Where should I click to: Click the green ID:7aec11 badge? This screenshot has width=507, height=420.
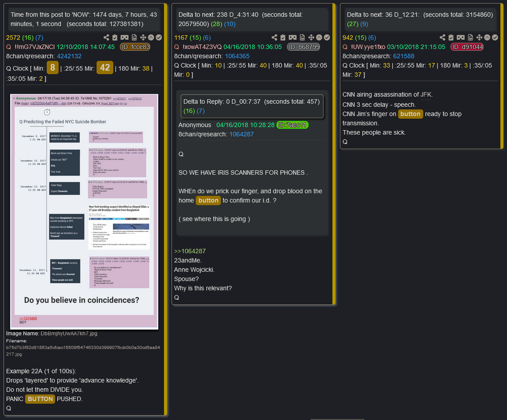[292, 125]
